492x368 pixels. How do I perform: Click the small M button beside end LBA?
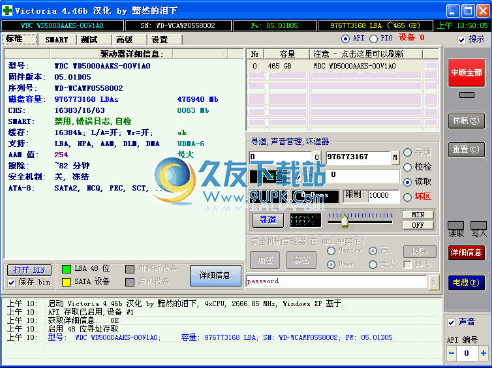point(395,157)
